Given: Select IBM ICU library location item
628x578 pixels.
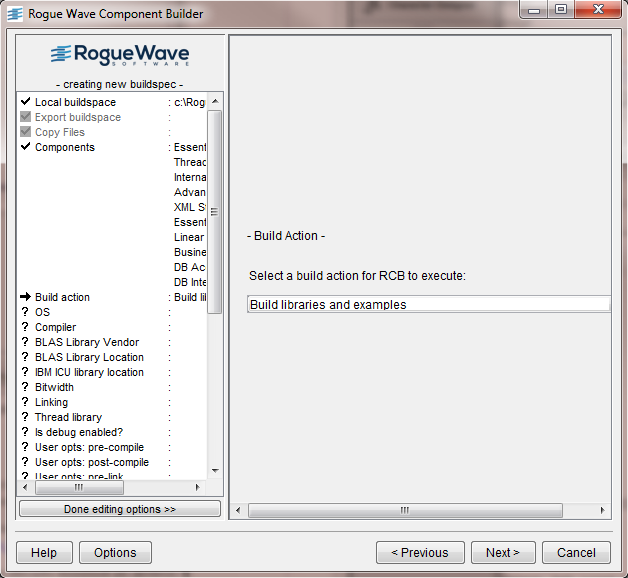Looking at the screenshot, I should (x=89, y=372).
